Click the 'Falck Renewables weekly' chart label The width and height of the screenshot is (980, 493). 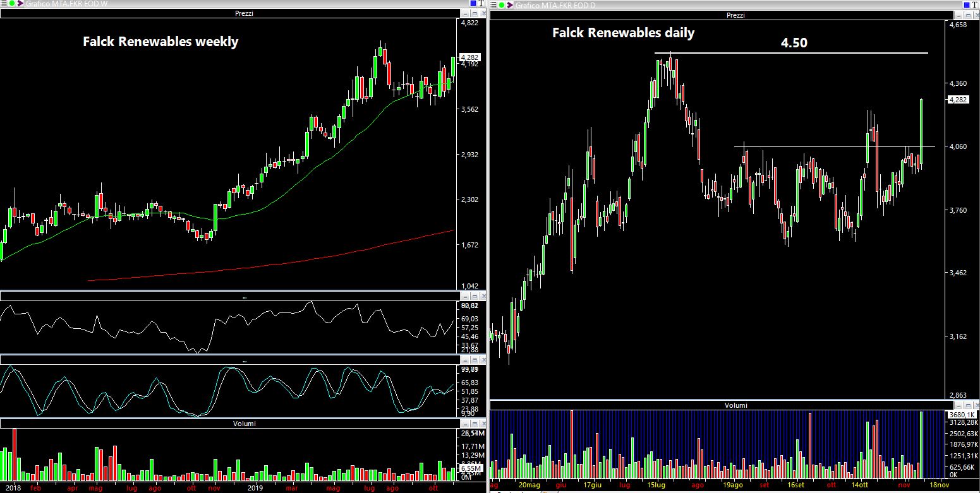pyautogui.click(x=160, y=42)
